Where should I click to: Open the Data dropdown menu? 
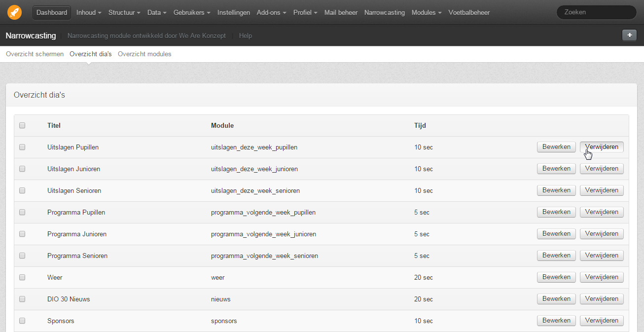point(157,12)
